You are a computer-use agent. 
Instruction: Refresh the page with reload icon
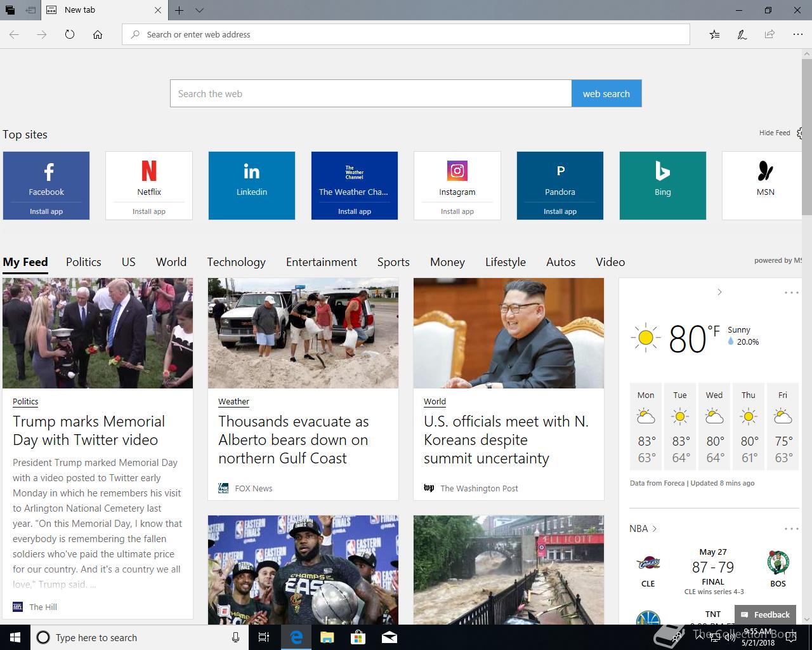(70, 34)
